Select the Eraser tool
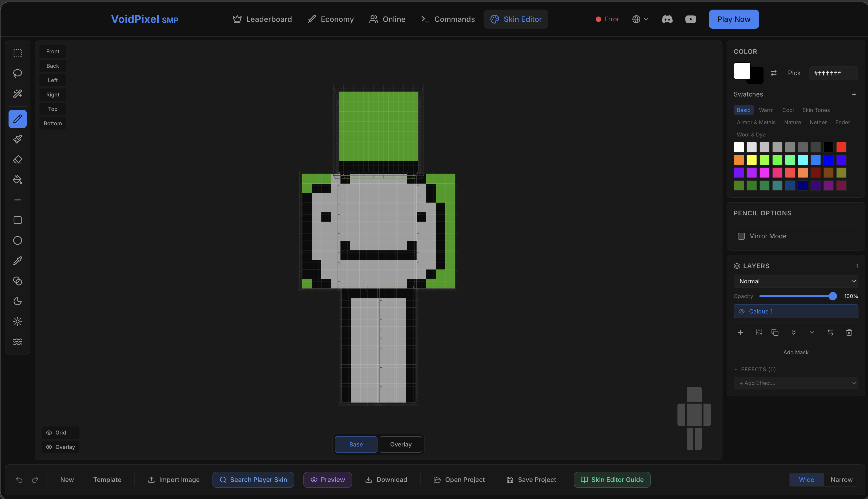The width and height of the screenshot is (868, 499). 17,159
